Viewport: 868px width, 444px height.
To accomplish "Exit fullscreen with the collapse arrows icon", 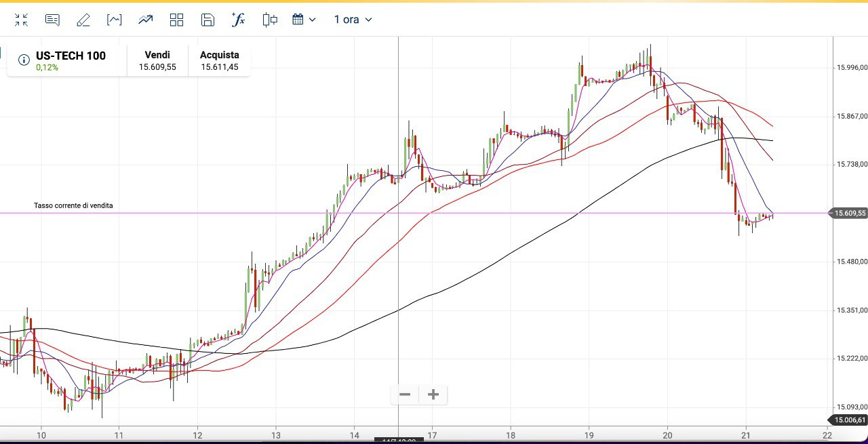I will click(22, 20).
